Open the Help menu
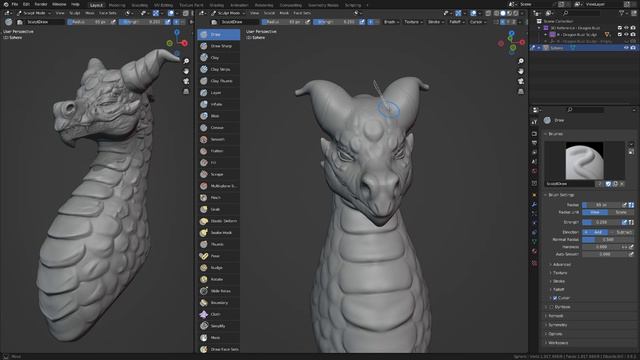This screenshot has width=640, height=360. click(x=76, y=4)
